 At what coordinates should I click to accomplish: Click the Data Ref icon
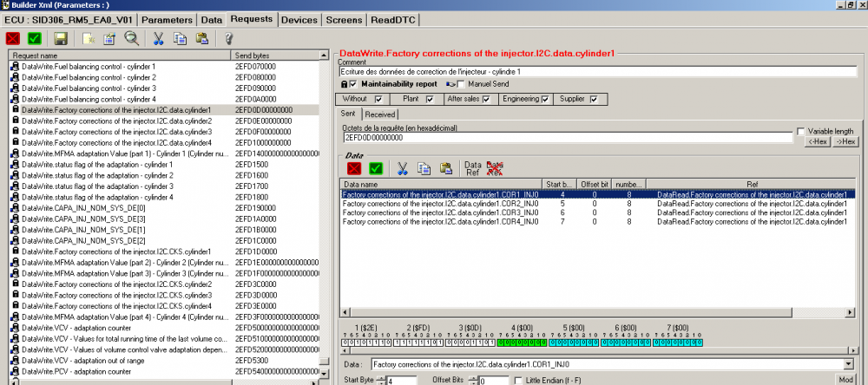click(472, 168)
